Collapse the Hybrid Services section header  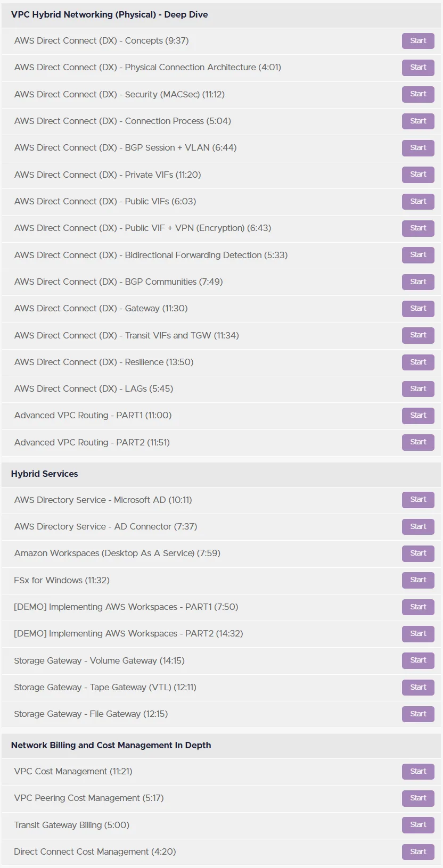click(x=221, y=474)
